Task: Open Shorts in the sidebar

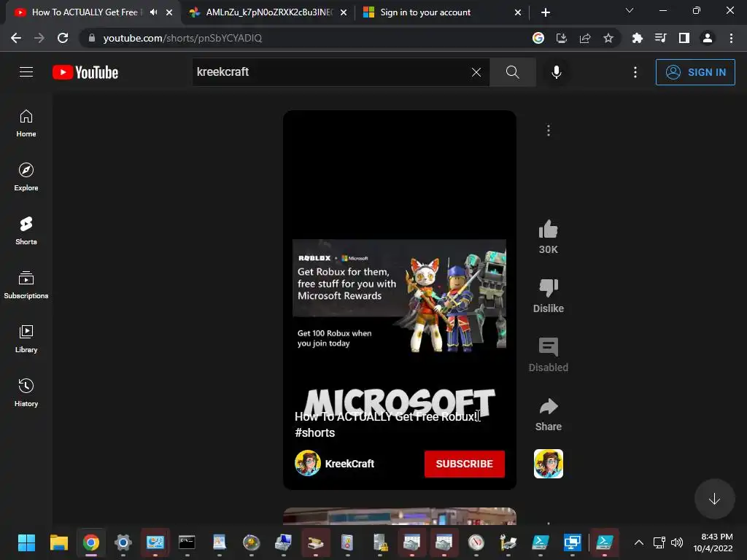Action: point(26,231)
